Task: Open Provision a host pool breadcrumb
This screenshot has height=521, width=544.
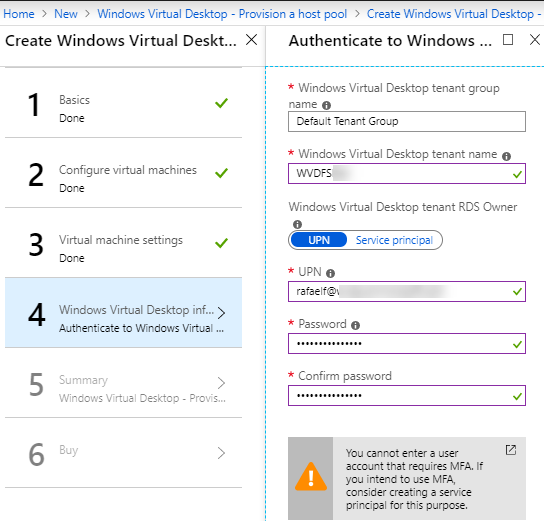Action: [222, 14]
